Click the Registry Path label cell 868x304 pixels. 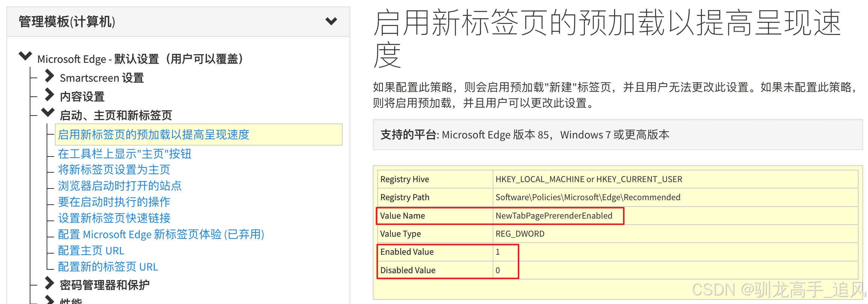(x=435, y=197)
